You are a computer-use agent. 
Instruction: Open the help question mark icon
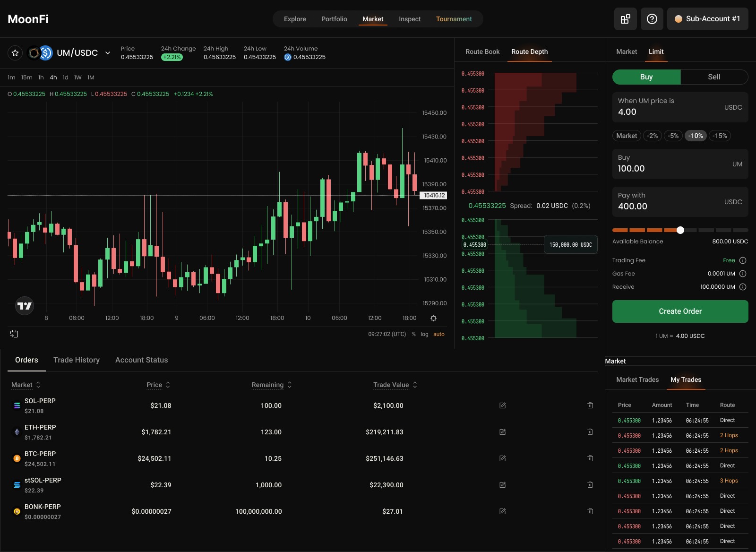point(652,19)
